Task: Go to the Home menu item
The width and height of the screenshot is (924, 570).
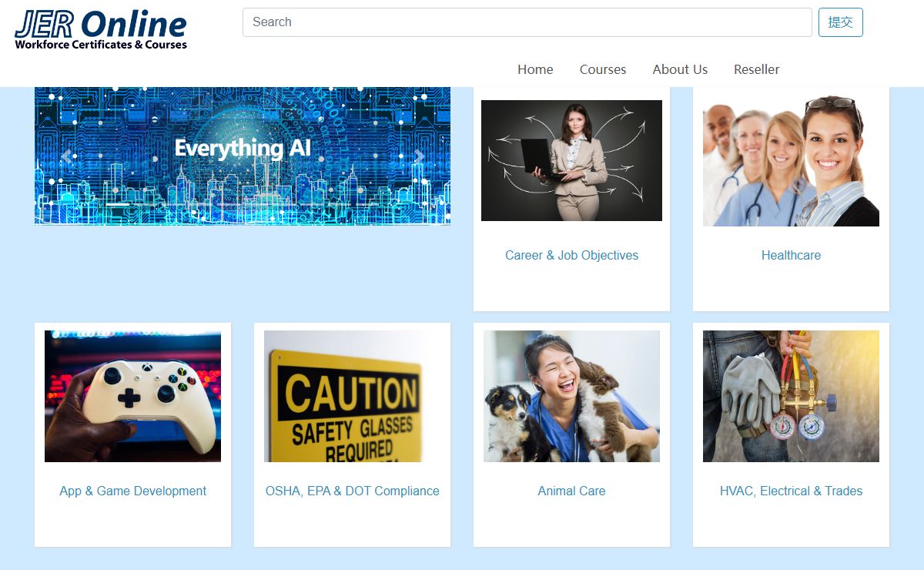Action: click(x=535, y=69)
